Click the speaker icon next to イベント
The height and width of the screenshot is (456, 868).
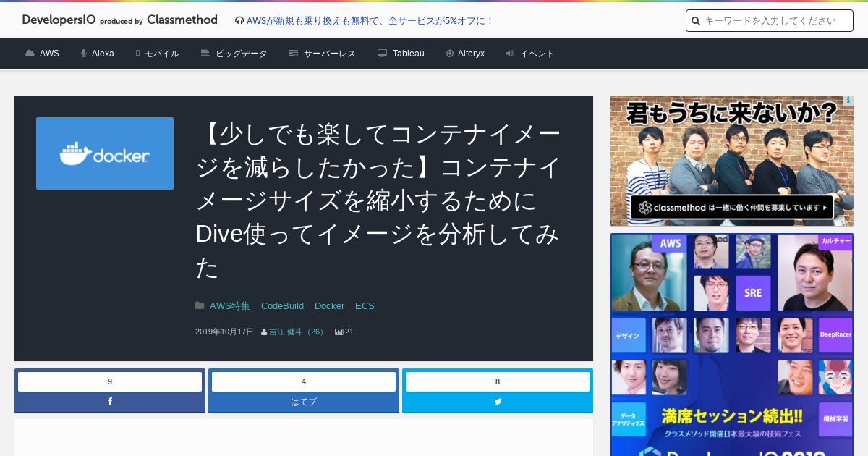point(511,54)
